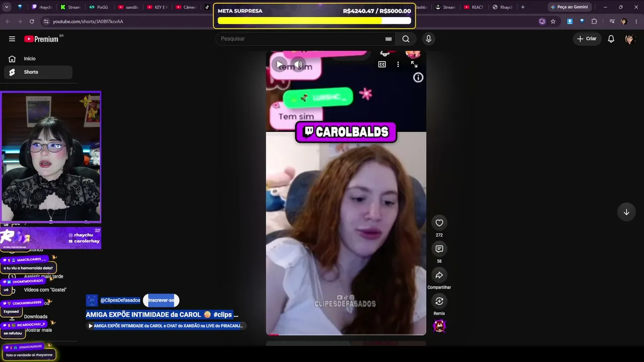Switch to the Câmera YouTube tab
This screenshot has height=362, width=644.
(x=186, y=7)
